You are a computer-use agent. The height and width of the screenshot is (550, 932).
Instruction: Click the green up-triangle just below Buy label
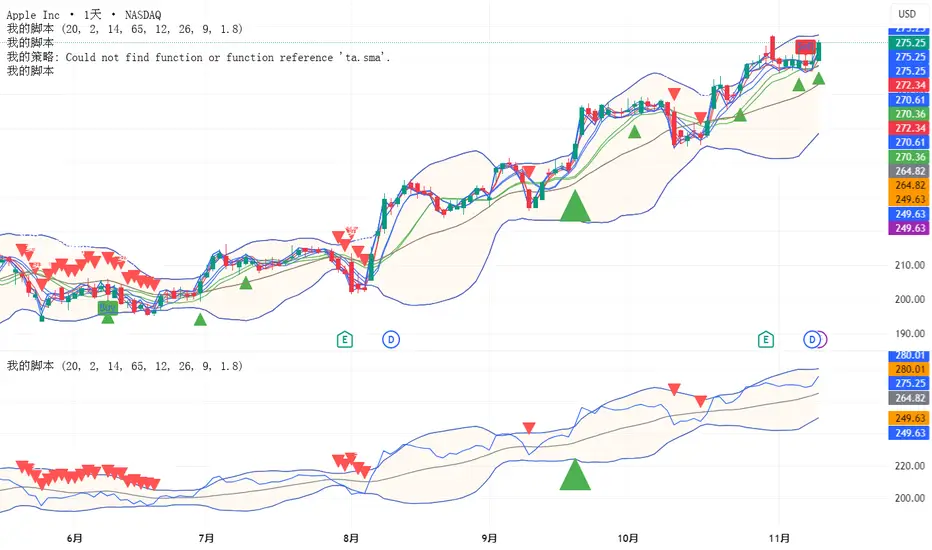pyautogui.click(x=108, y=319)
